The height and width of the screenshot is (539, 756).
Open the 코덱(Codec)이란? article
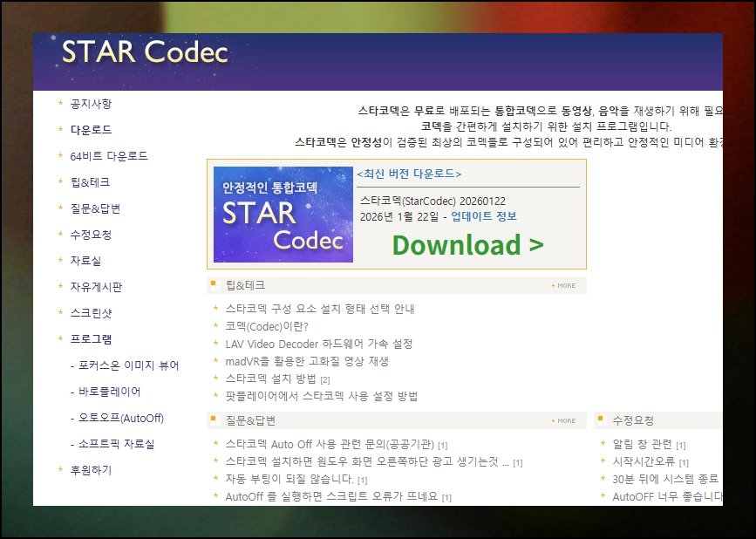point(267,326)
